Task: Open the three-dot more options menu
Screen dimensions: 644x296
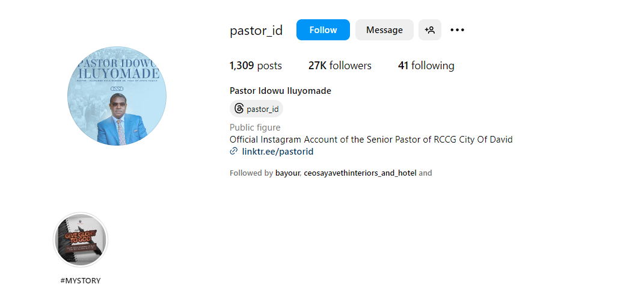Action: (x=458, y=30)
